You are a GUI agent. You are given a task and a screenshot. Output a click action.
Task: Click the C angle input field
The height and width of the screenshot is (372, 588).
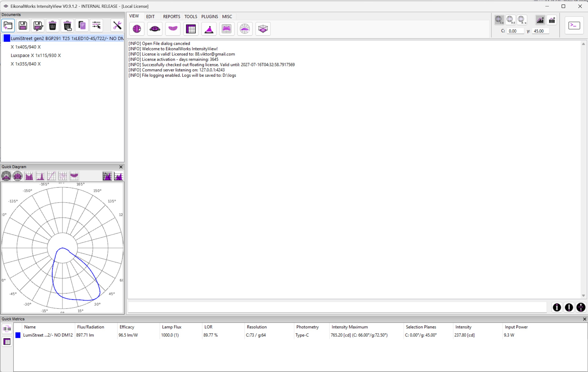515,31
